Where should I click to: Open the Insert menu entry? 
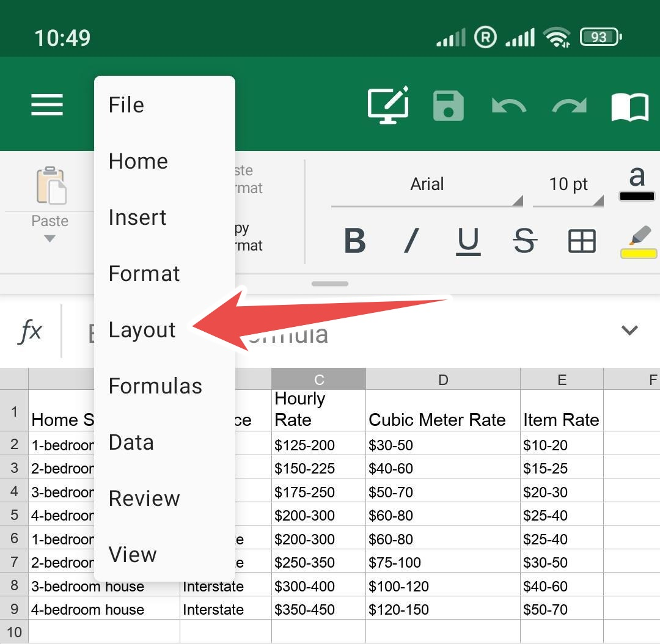click(x=137, y=218)
